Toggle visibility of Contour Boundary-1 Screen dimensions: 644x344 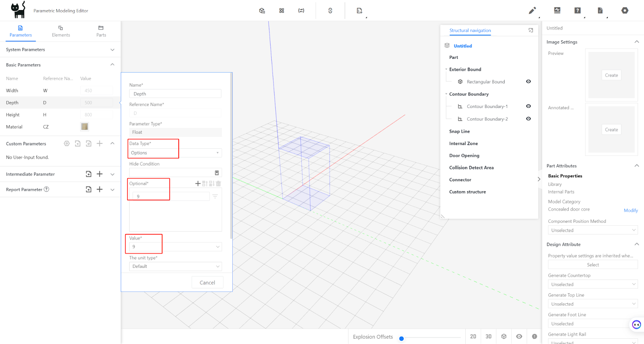point(528,106)
